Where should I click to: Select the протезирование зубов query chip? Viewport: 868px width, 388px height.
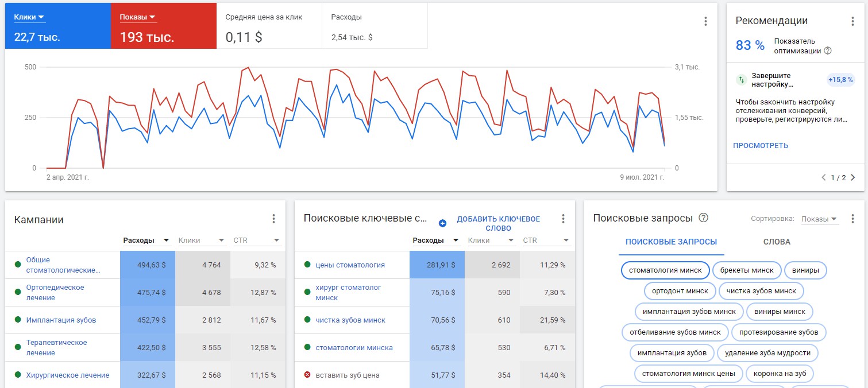coord(779,332)
